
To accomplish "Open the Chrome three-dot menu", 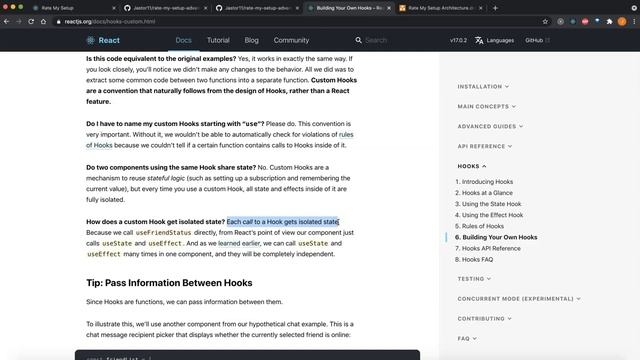I will click(x=634, y=22).
